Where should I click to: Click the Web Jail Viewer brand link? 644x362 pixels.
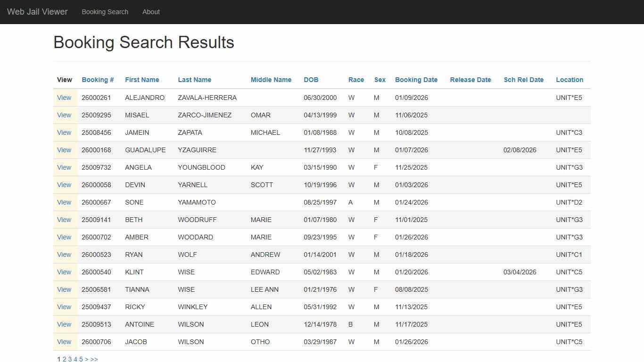[37, 12]
